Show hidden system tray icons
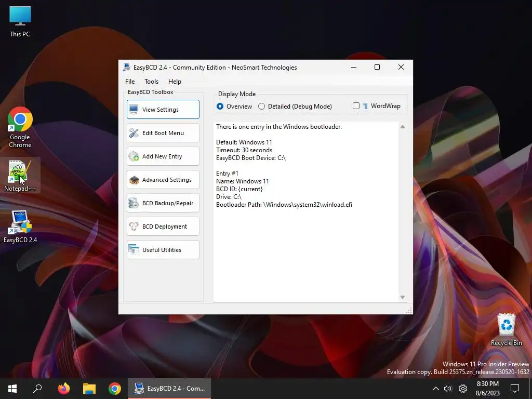The image size is (532, 399). click(x=436, y=389)
